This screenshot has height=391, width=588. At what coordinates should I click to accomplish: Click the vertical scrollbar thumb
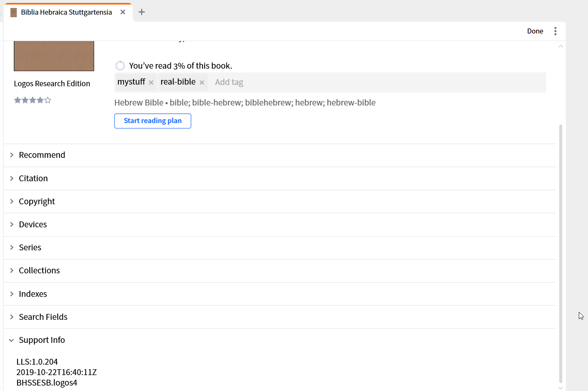tap(560, 253)
